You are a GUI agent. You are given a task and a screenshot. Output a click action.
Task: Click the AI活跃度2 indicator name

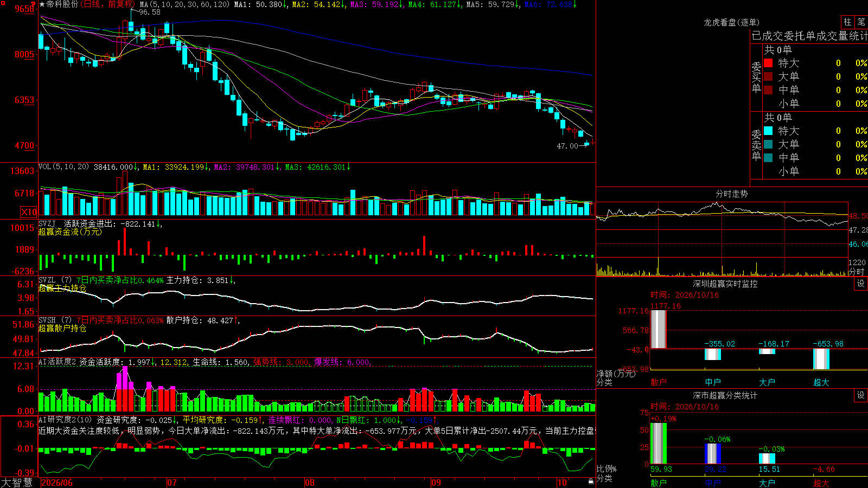tap(58, 362)
